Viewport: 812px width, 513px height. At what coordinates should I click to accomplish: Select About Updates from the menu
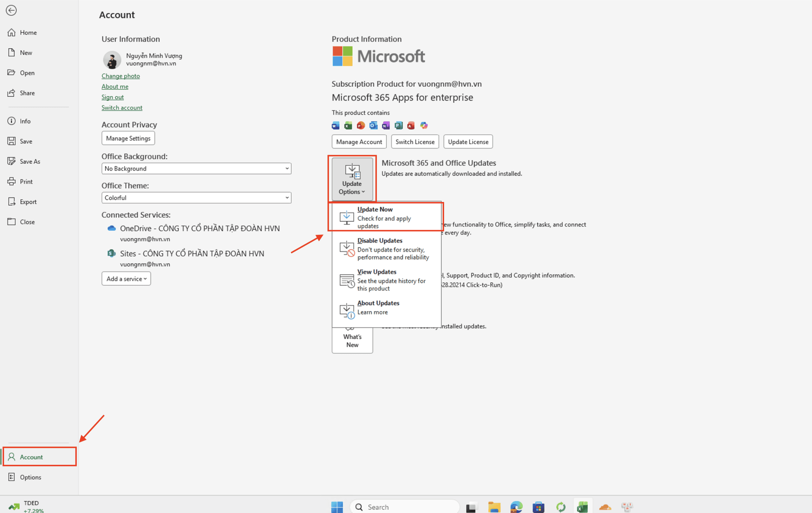tap(386, 309)
